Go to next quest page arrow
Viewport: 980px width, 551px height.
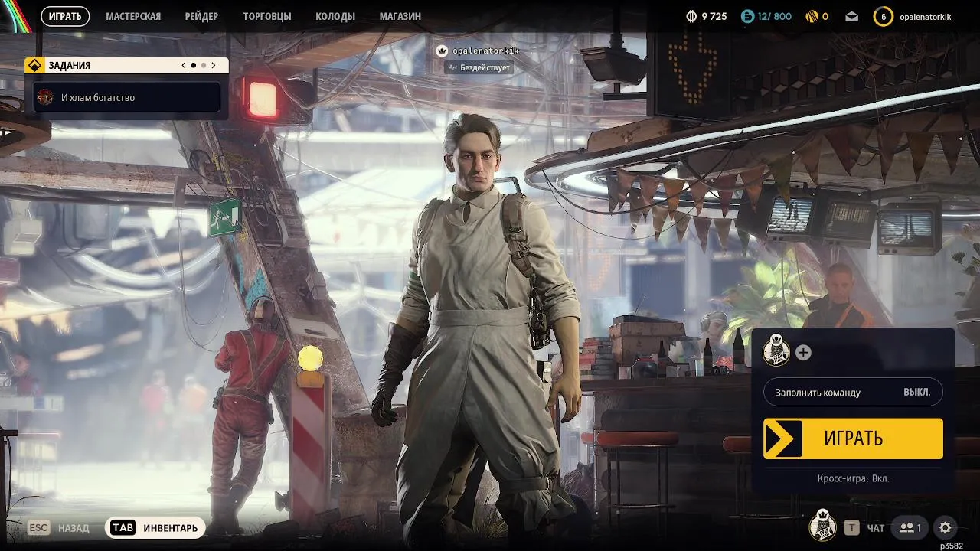[x=214, y=66]
